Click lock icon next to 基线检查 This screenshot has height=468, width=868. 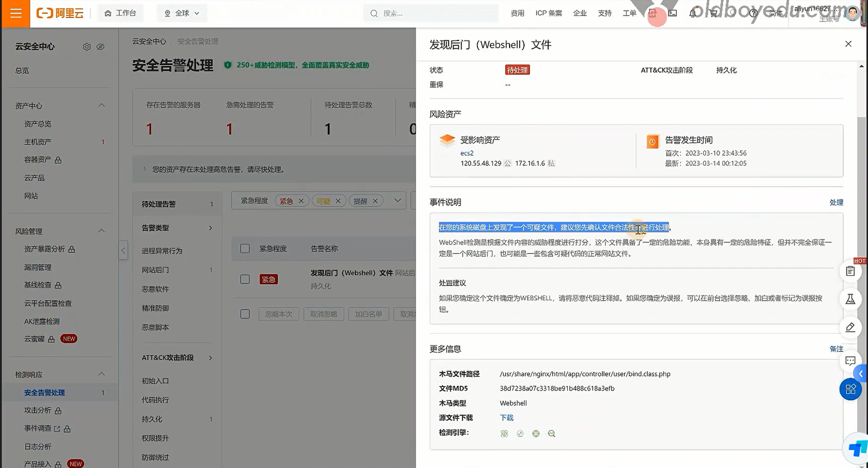click(58, 285)
